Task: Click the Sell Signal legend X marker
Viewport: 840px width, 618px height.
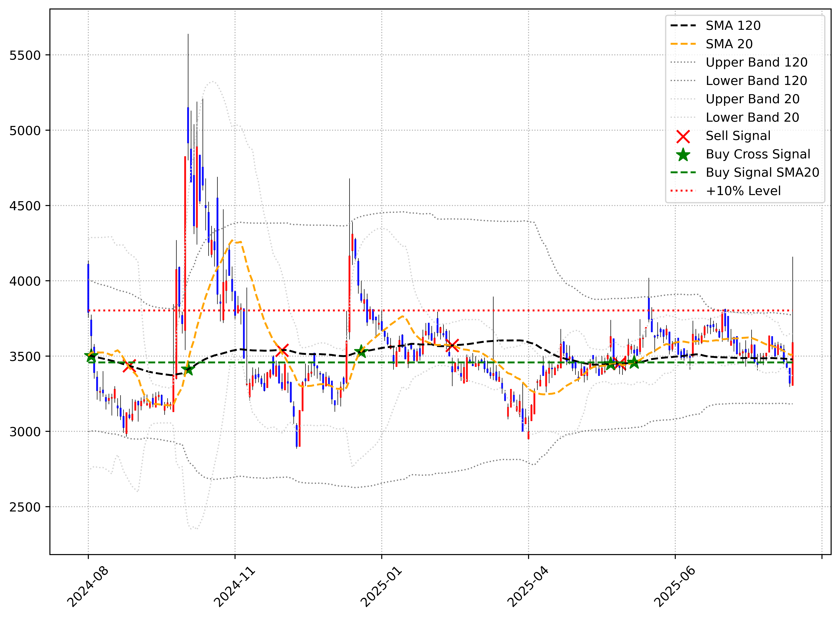Action: (x=683, y=137)
